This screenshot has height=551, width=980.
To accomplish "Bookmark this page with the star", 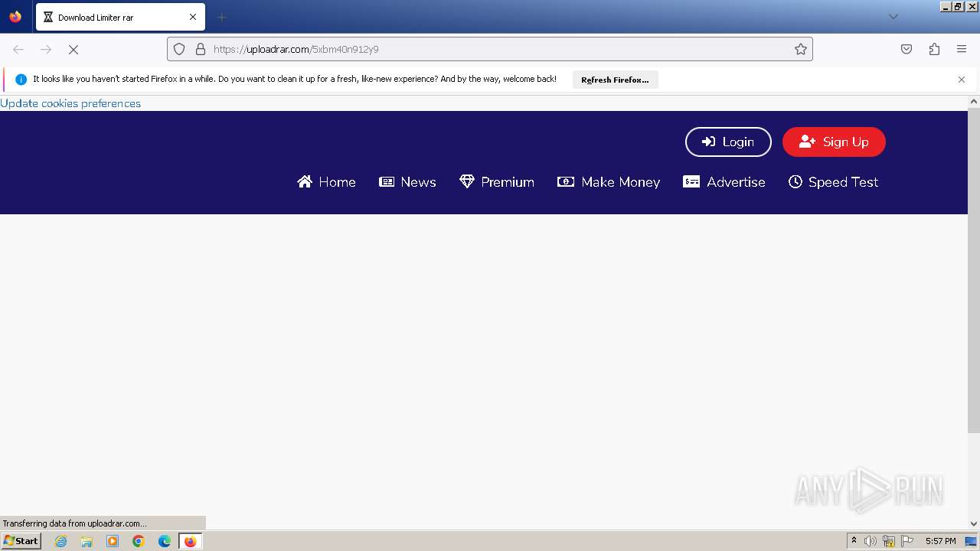I will [x=801, y=49].
